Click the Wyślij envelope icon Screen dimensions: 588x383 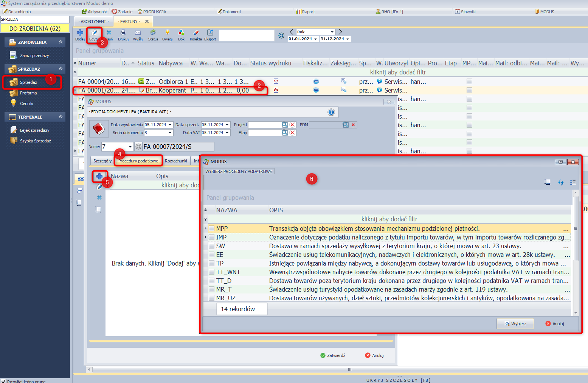(138, 33)
